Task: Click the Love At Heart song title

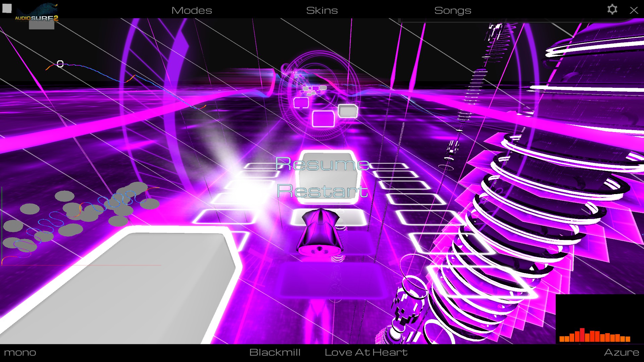Action: (x=366, y=352)
